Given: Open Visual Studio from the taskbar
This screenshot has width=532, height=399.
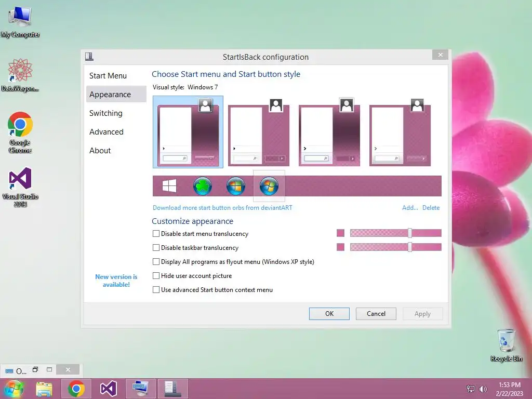Looking at the screenshot, I should 109,389.
